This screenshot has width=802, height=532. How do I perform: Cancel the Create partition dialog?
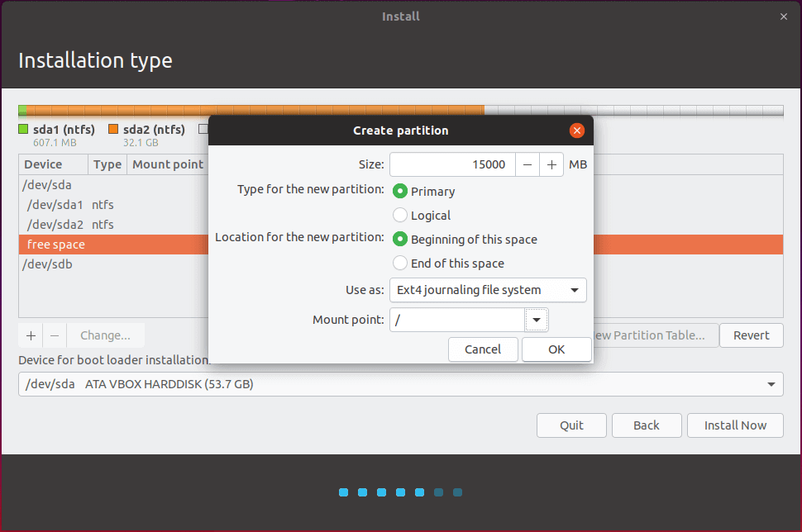point(483,349)
